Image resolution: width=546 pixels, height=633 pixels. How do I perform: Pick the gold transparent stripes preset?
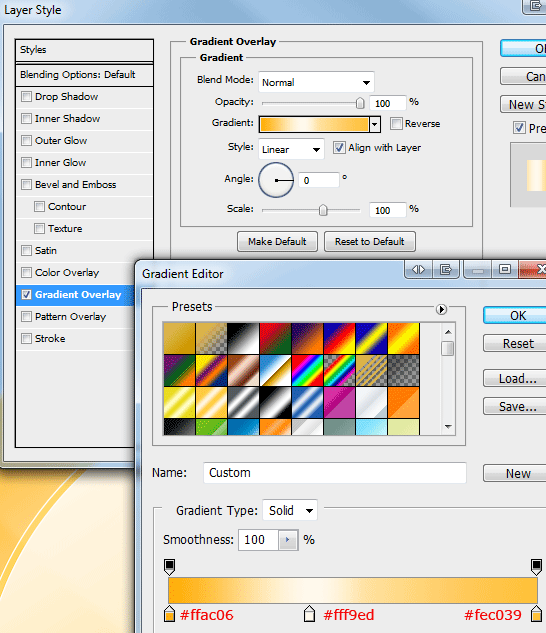click(372, 371)
